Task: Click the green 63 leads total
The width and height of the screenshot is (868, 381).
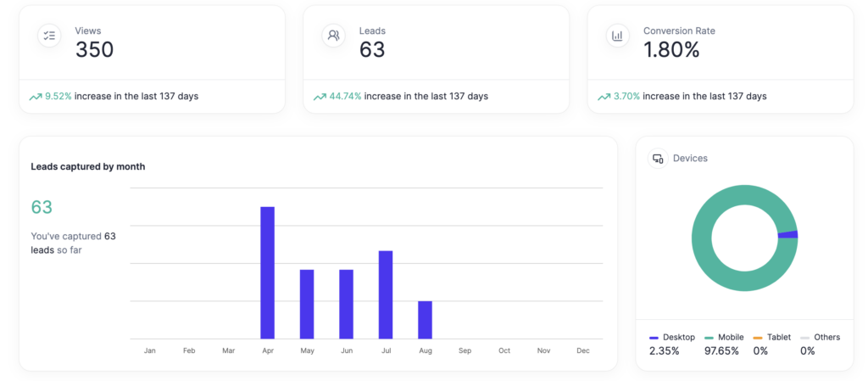Action: coord(42,207)
